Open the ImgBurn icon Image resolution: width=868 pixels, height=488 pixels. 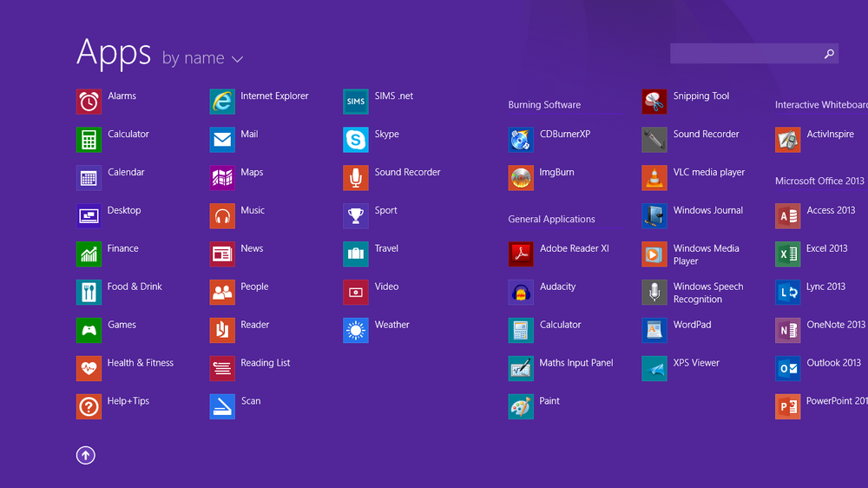point(521,178)
